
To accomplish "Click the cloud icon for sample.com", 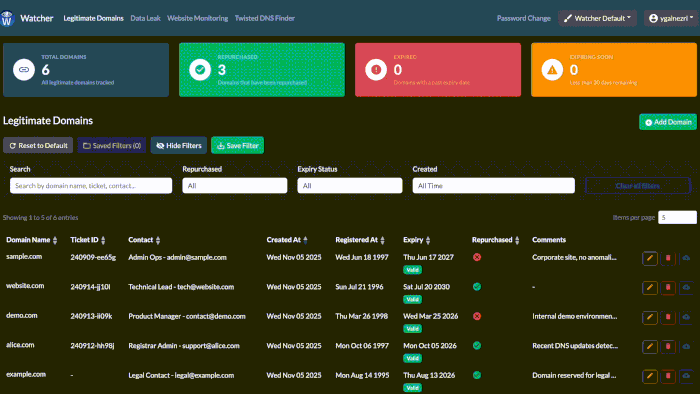I will [x=686, y=258].
